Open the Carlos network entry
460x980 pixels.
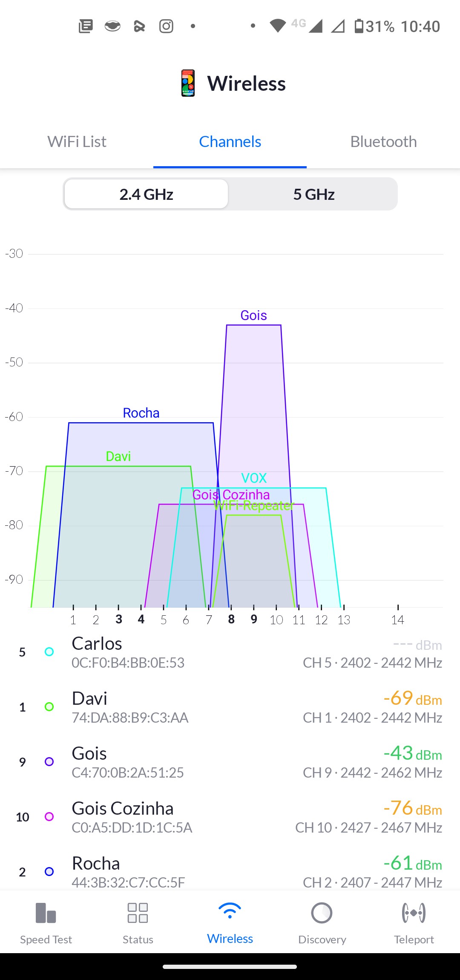(x=230, y=652)
